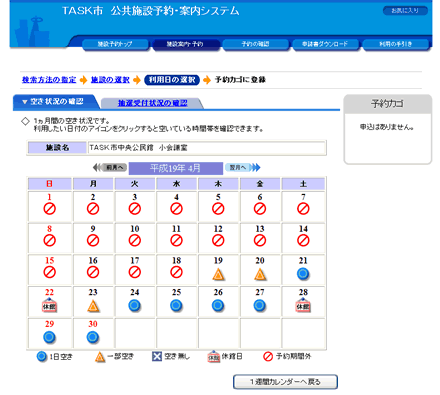This screenshot has height=395, width=440.
Task: Select partial availability triangle on April 20
Action: [260, 274]
